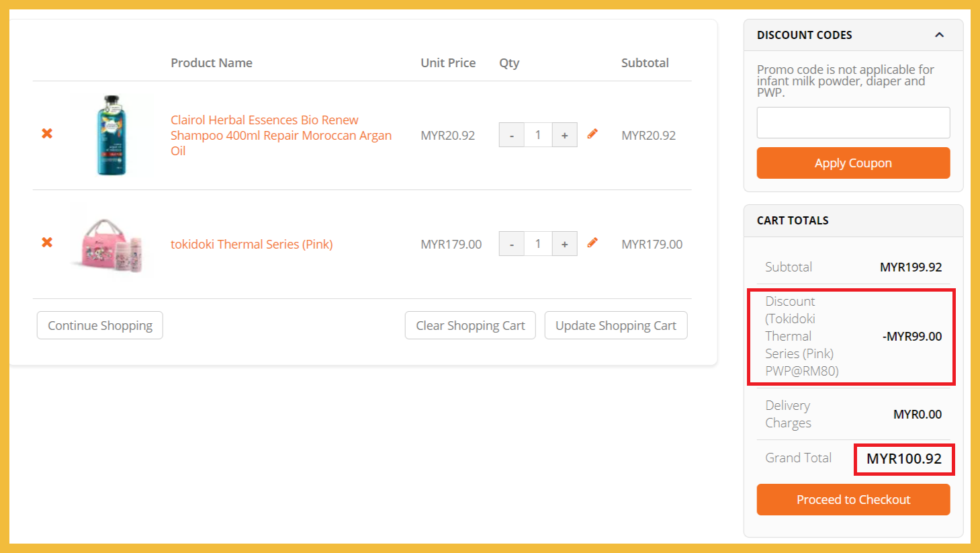Click the shampoo quantity number field
Screen dimensions: 980x553
coord(538,135)
